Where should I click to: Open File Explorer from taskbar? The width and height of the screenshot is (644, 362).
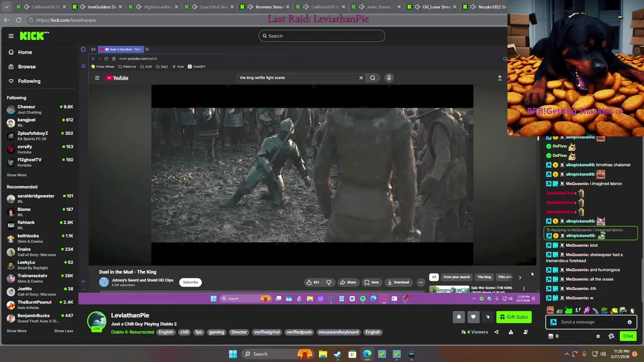pyautogui.click(x=323, y=354)
